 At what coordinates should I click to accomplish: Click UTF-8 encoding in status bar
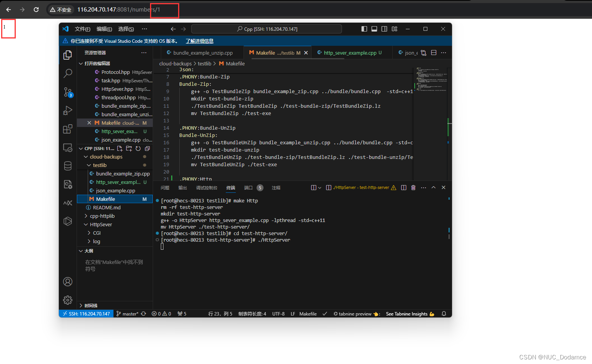[x=278, y=314]
